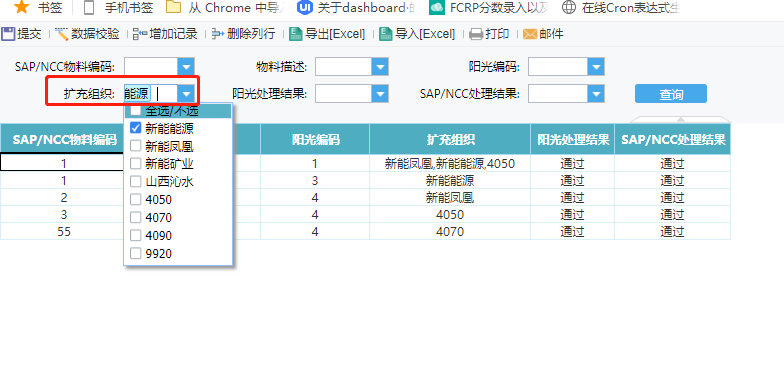
Task: Click the 导入[Excel] icon
Action: pos(386,34)
